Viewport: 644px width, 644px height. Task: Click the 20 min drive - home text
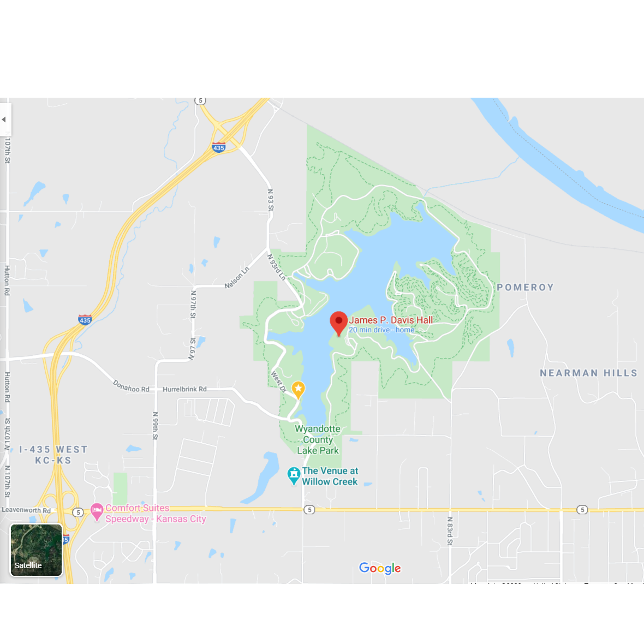click(381, 330)
